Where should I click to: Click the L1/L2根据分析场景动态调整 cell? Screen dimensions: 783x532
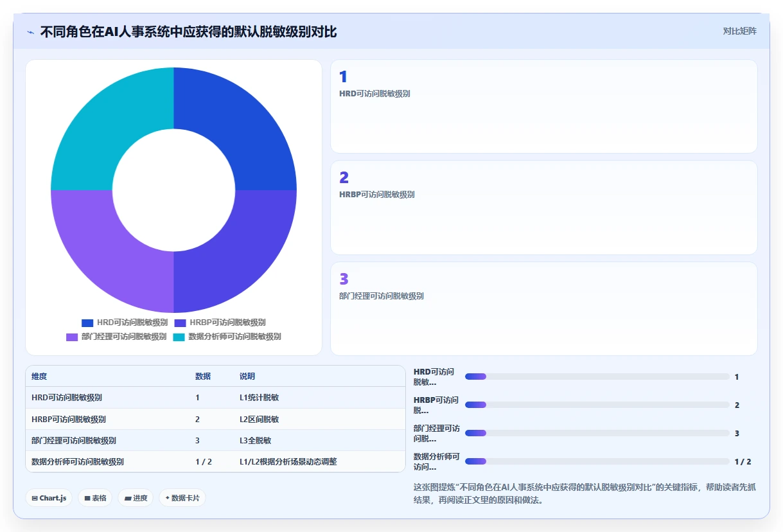pyautogui.click(x=288, y=462)
